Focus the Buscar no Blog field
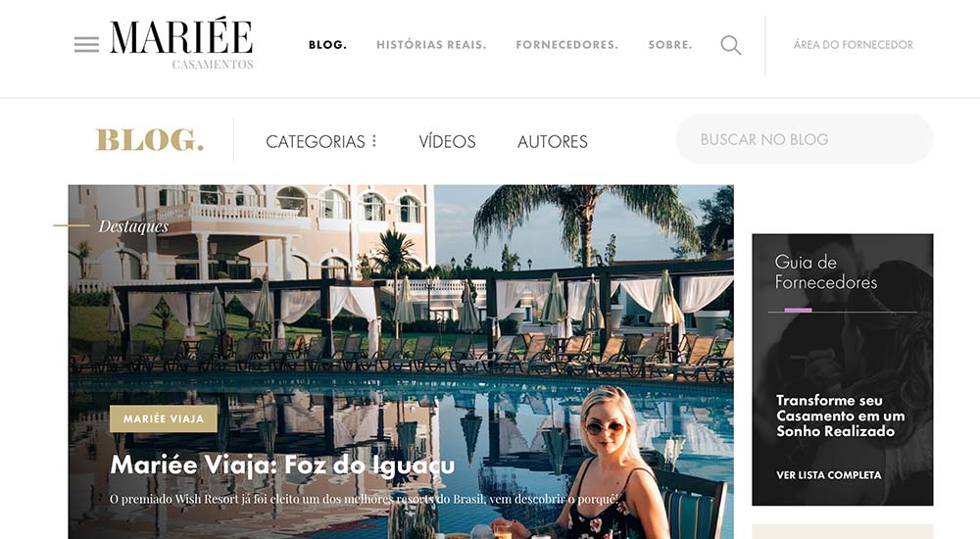 point(805,139)
